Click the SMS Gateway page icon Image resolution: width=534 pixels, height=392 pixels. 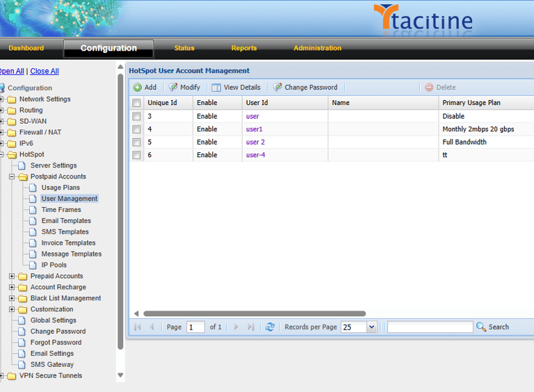tap(22, 365)
